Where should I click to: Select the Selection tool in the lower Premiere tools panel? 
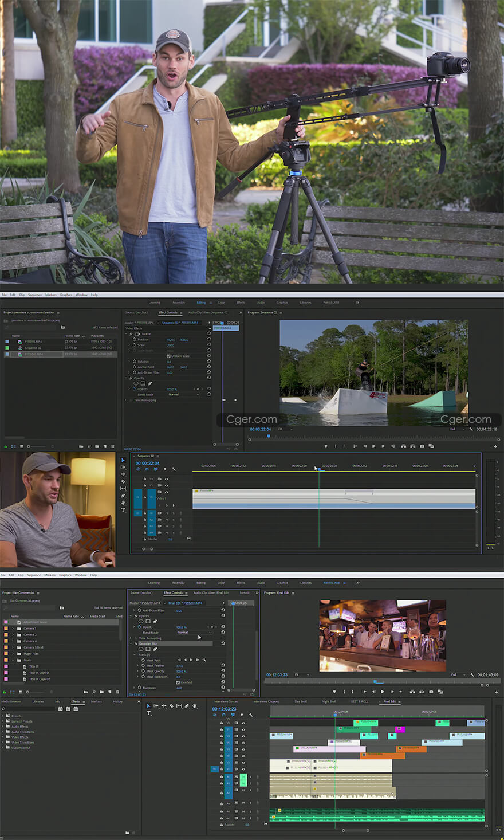(x=148, y=706)
